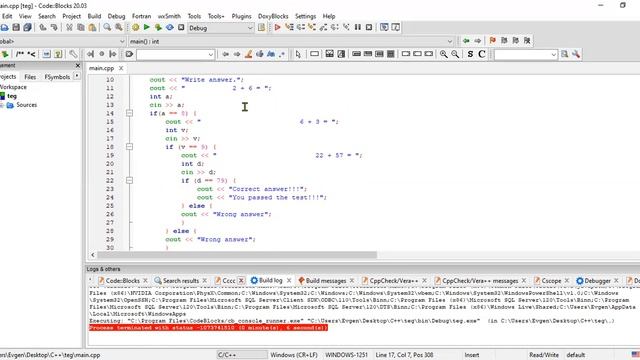Close the Build log tab

pos(289,280)
